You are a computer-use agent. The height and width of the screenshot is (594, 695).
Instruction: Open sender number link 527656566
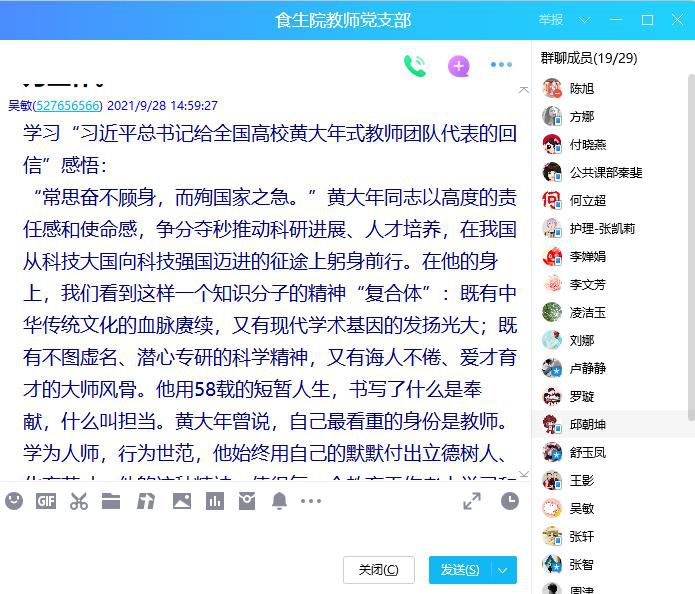tap(68, 105)
